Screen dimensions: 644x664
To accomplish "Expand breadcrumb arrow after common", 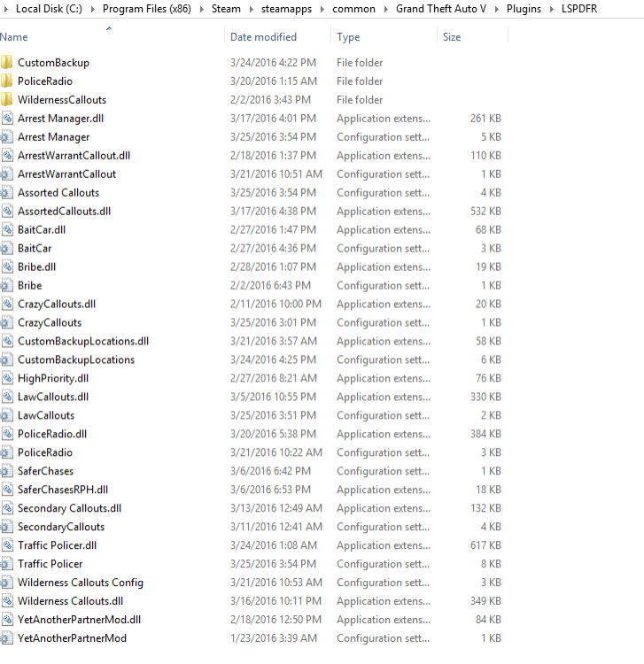I will click(x=386, y=9).
